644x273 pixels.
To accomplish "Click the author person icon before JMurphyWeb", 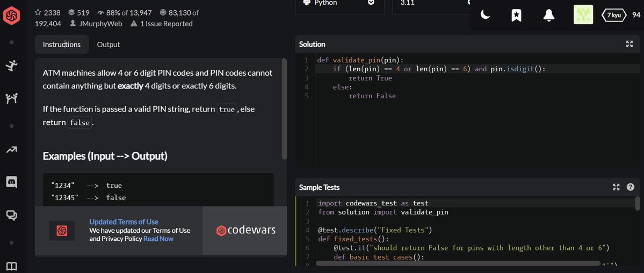I will tap(73, 24).
